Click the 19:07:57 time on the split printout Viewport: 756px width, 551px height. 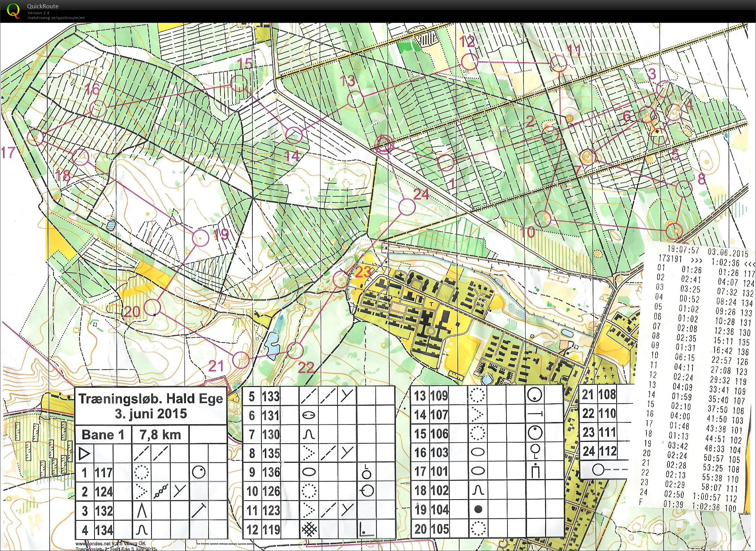coord(683,249)
